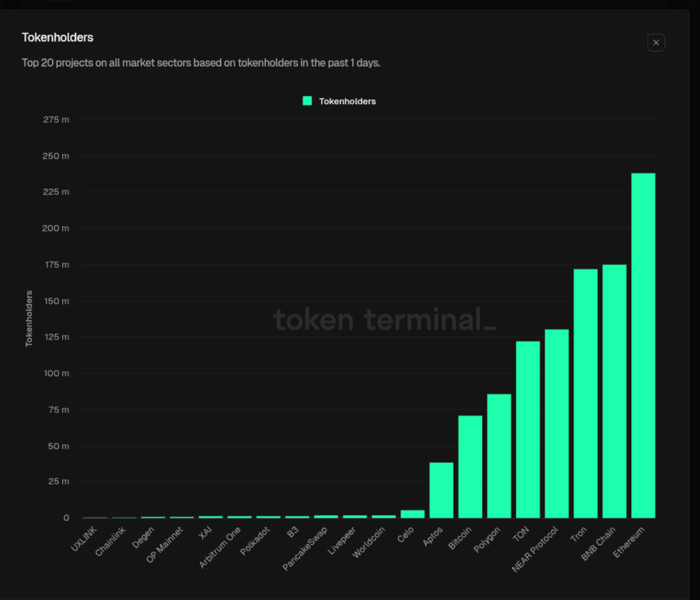Click the Ethereum x-axis label
Image resolution: width=700 pixels, height=600 pixels.
click(x=630, y=541)
